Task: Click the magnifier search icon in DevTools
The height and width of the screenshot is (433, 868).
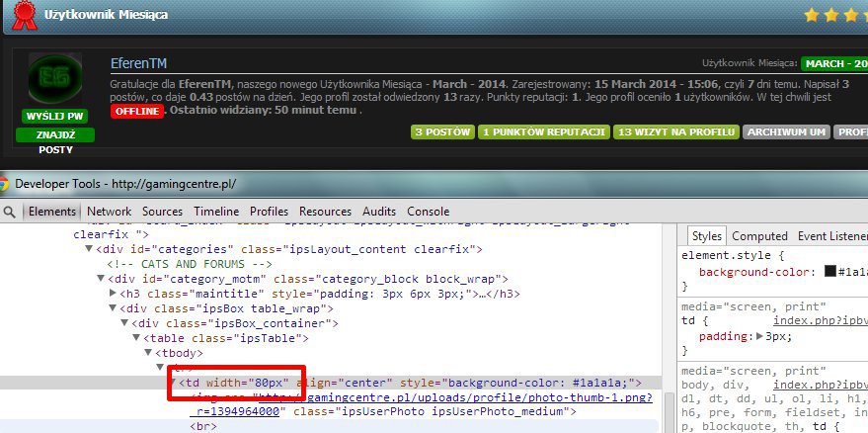Action: (x=9, y=212)
